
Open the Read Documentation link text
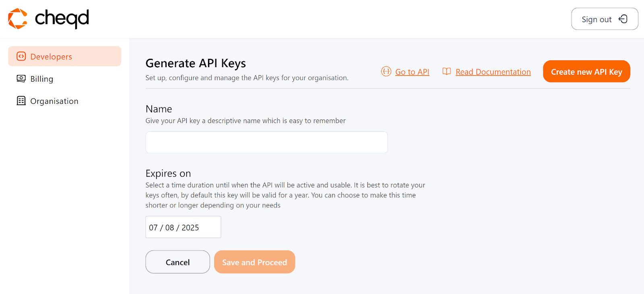493,72
